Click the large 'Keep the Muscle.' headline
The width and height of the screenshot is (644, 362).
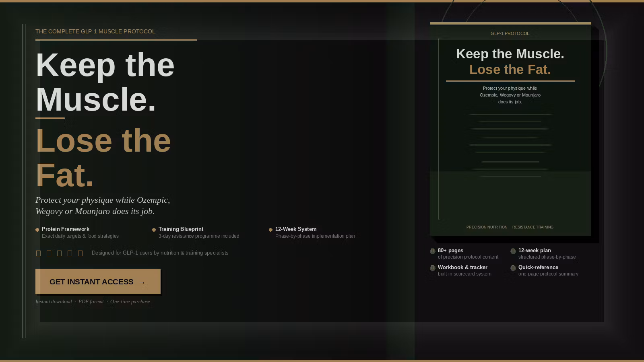tap(105, 82)
